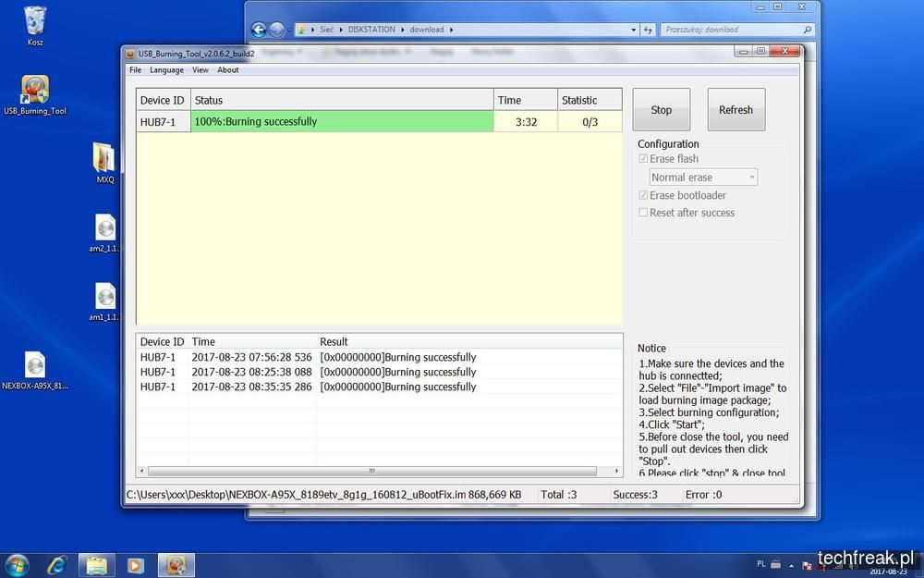This screenshot has width=924, height=578.
Task: Select the am2_1.1 disc image file
Action: (105, 233)
